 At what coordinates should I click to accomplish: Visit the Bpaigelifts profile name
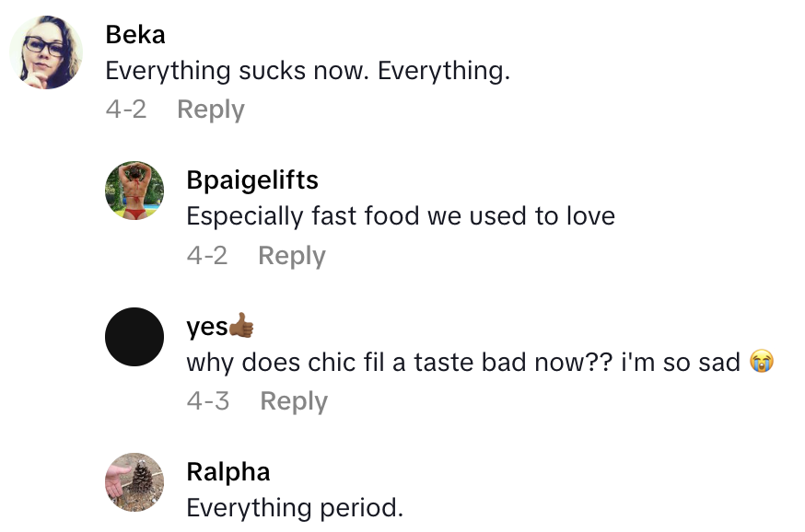coord(252,179)
